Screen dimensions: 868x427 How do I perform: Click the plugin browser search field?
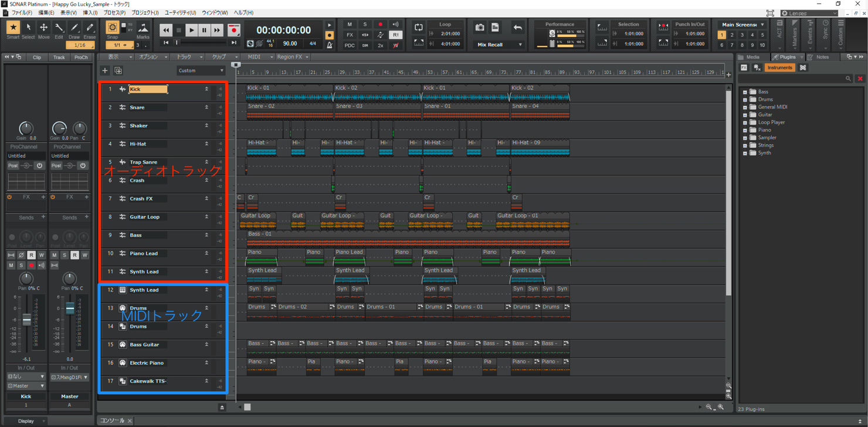tap(795, 78)
